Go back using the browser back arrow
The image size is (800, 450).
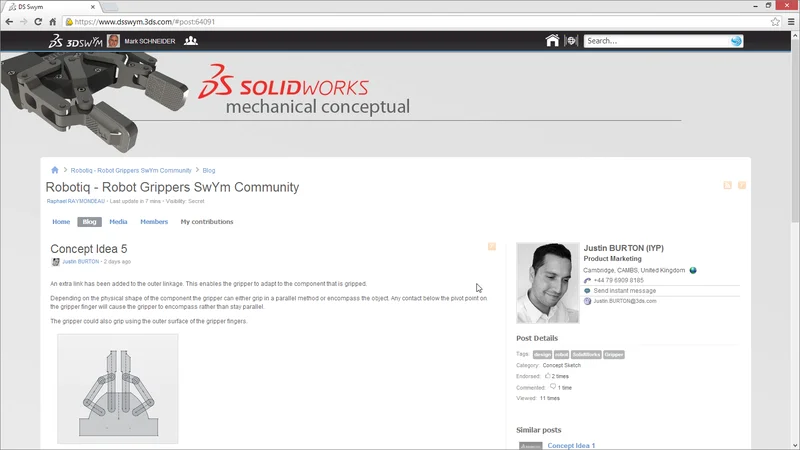9,21
